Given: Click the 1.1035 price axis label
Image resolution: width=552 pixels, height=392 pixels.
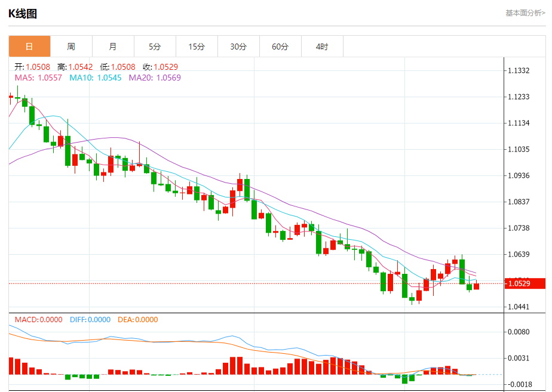Looking at the screenshot, I should (x=519, y=149).
